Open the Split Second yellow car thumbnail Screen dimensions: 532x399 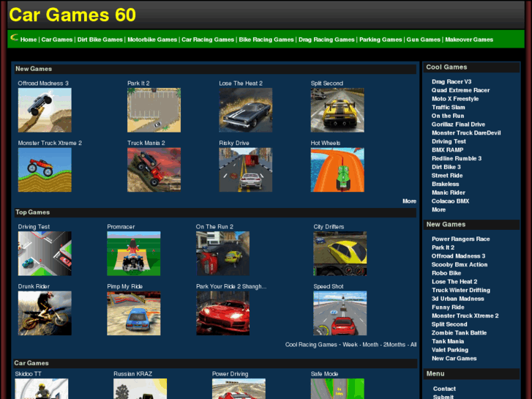coord(337,110)
